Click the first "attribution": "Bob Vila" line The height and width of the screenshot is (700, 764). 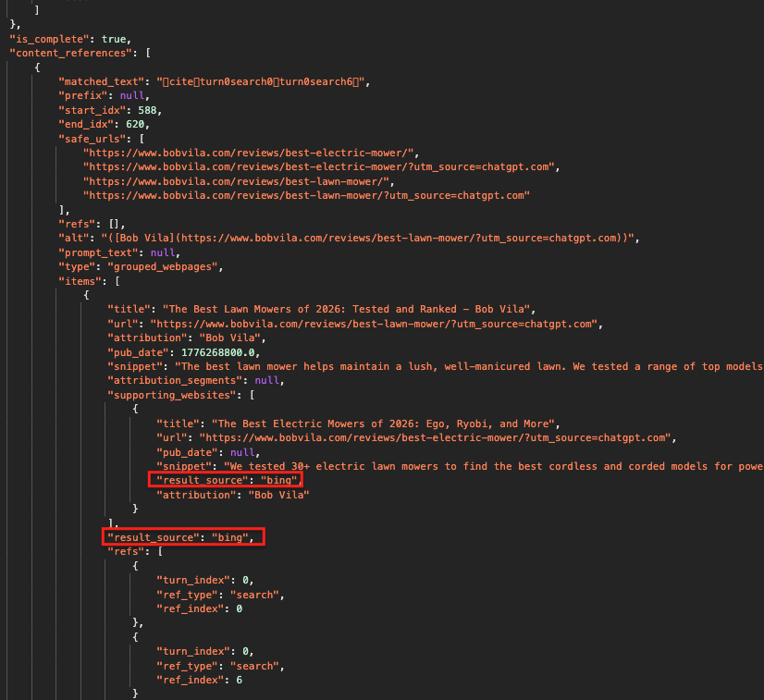click(187, 338)
